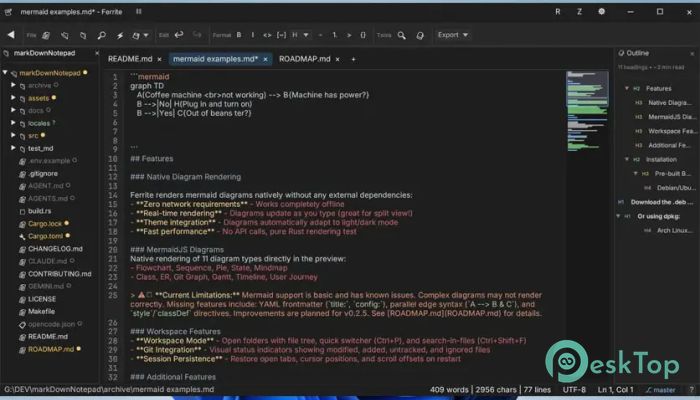Image resolution: width=700 pixels, height=400 pixels.
Task: Add a new tab with plus button
Action: point(353,59)
